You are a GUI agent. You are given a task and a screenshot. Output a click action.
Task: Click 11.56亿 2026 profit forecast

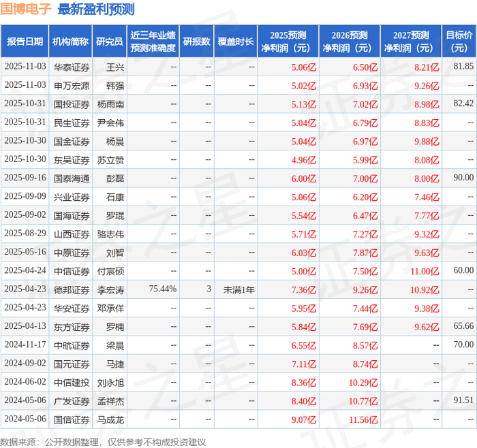tap(363, 419)
